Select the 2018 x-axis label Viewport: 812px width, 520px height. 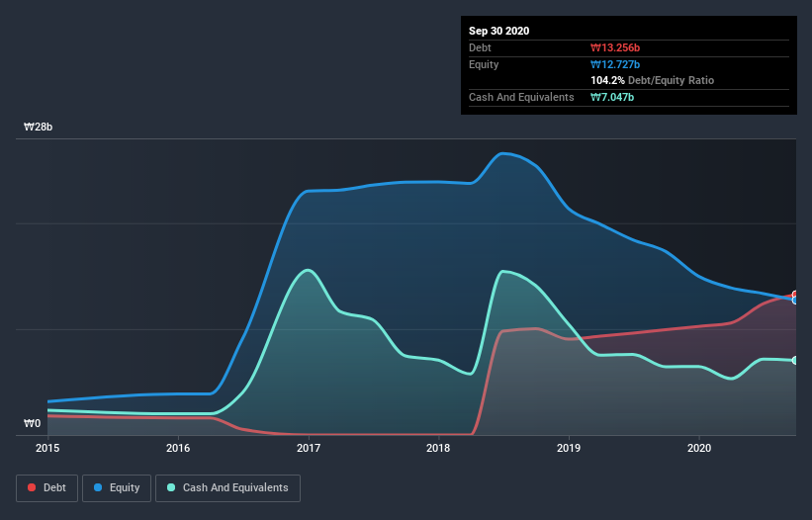click(438, 448)
